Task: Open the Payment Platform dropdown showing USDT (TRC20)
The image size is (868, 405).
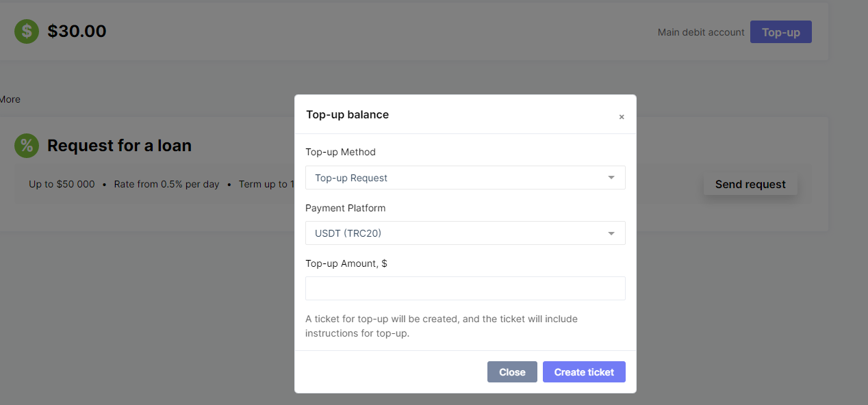Action: click(x=465, y=233)
